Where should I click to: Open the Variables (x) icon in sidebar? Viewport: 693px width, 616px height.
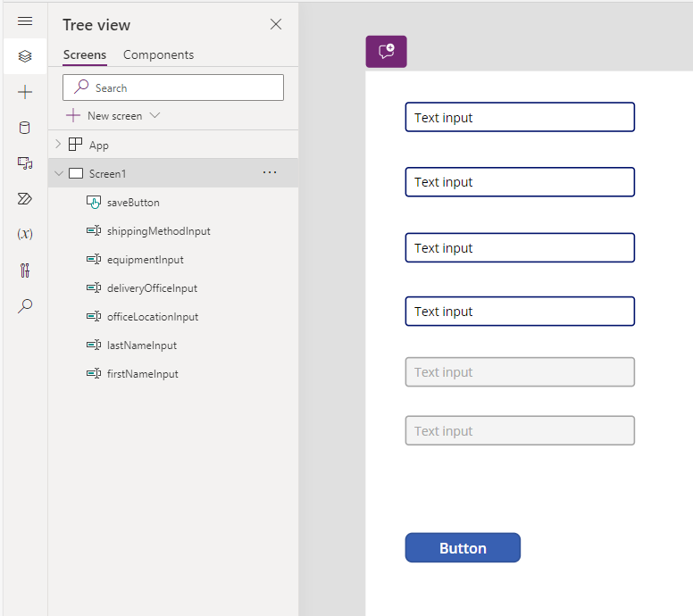click(25, 234)
